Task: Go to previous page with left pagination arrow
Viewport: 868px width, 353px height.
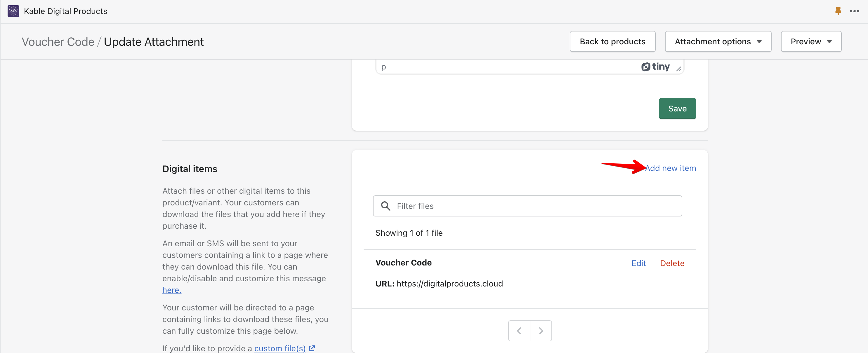Action: tap(519, 331)
